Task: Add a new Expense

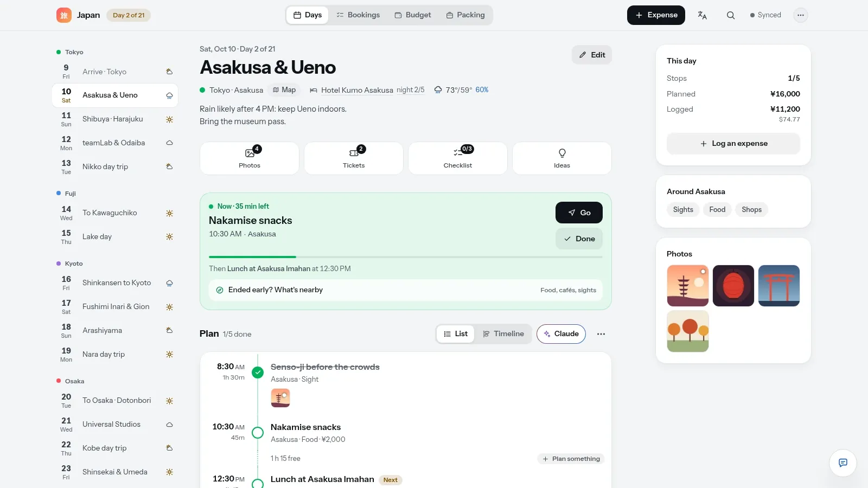Action: [x=656, y=15]
